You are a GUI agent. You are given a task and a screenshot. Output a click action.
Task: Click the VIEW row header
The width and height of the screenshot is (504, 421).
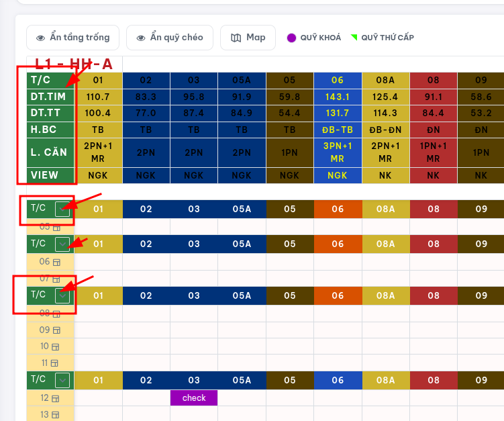[50, 176]
